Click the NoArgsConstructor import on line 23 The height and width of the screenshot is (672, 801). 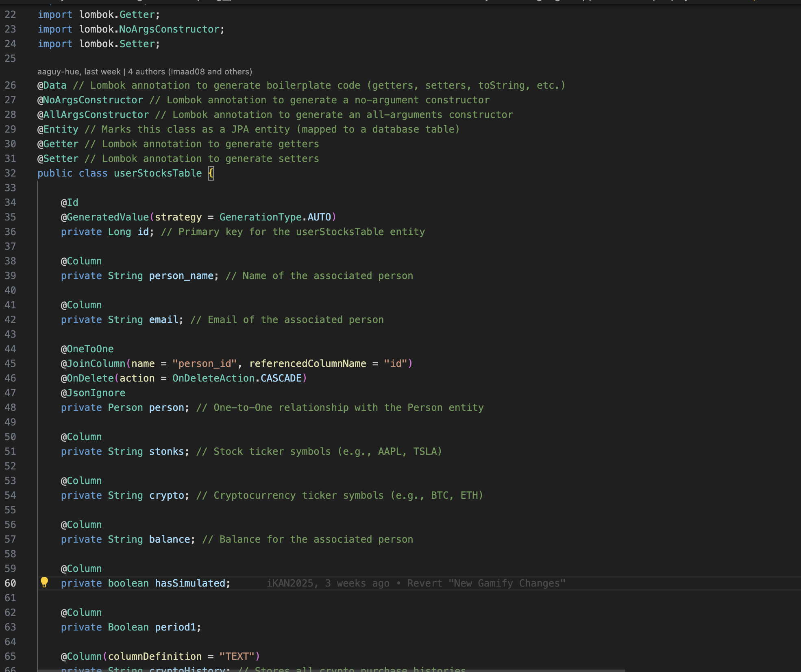click(169, 29)
